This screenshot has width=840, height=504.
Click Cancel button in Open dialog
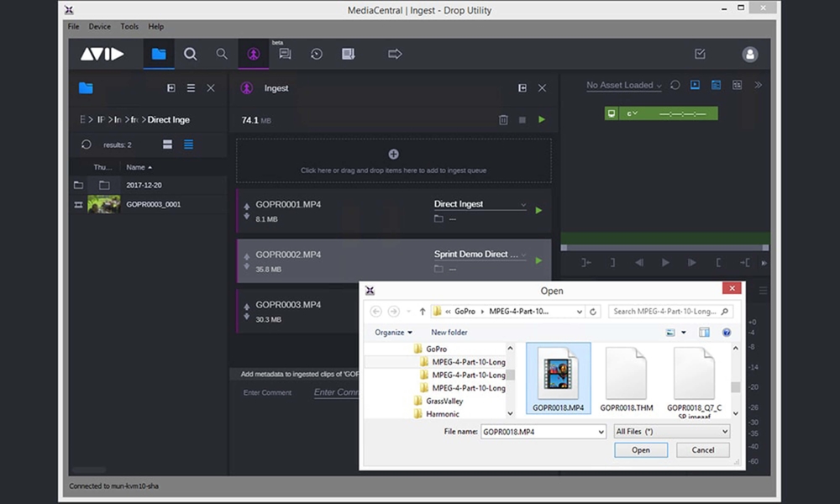pyautogui.click(x=703, y=450)
